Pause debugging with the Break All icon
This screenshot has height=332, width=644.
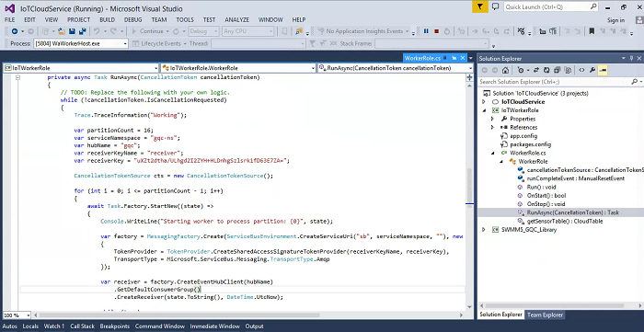[426, 31]
